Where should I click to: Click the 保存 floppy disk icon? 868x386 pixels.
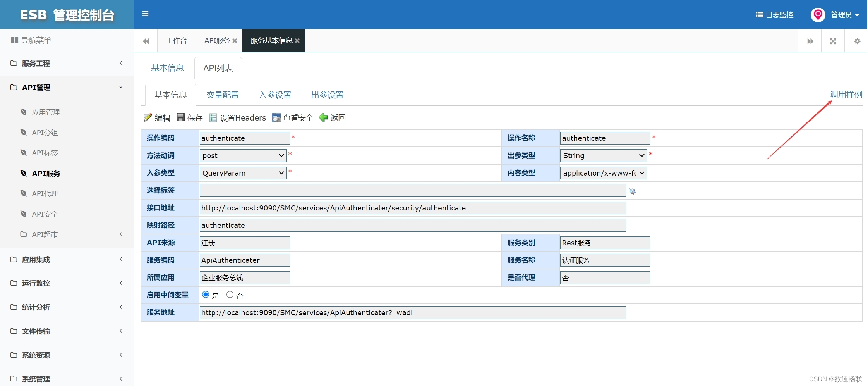[x=180, y=117]
